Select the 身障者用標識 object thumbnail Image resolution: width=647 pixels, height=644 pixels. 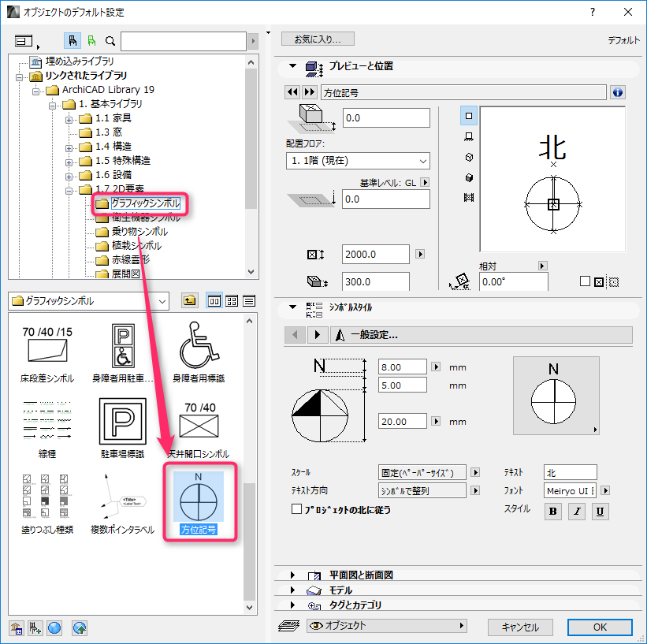[199, 345]
